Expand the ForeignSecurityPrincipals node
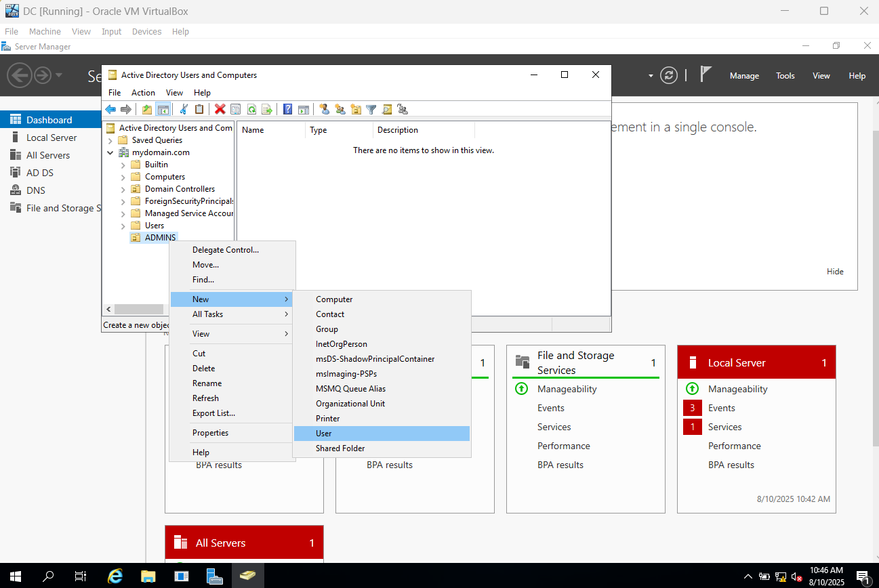The width and height of the screenshot is (879, 588). pos(123,201)
